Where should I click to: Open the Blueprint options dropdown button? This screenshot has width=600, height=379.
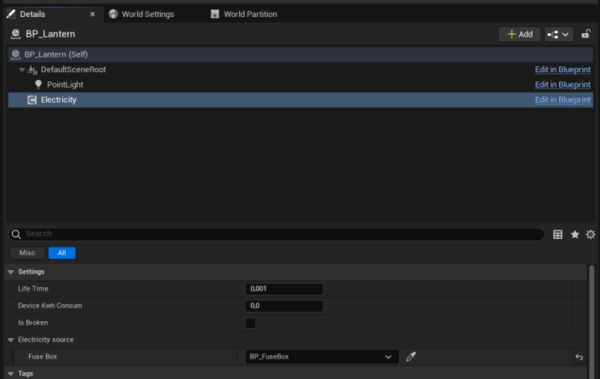click(559, 34)
